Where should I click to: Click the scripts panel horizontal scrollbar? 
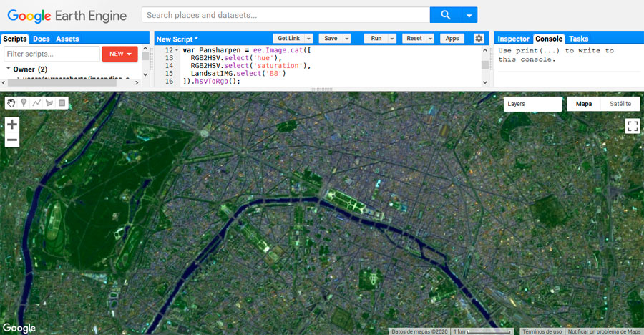click(62, 82)
